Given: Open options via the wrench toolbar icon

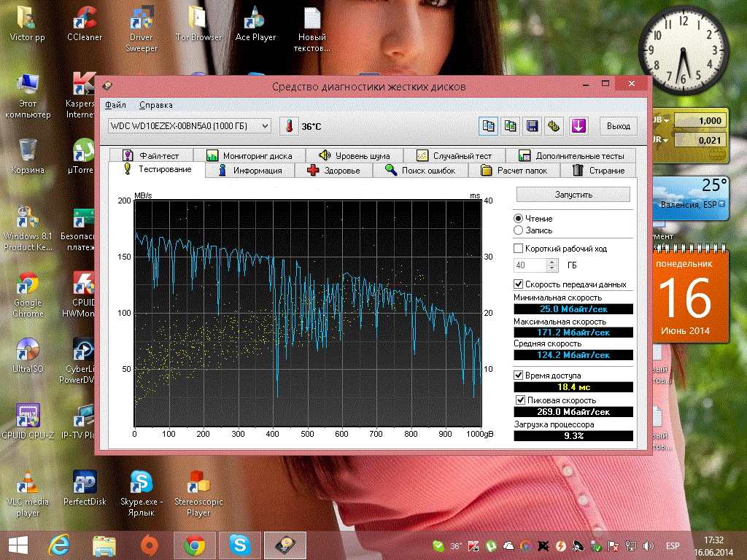Looking at the screenshot, I should [x=554, y=126].
